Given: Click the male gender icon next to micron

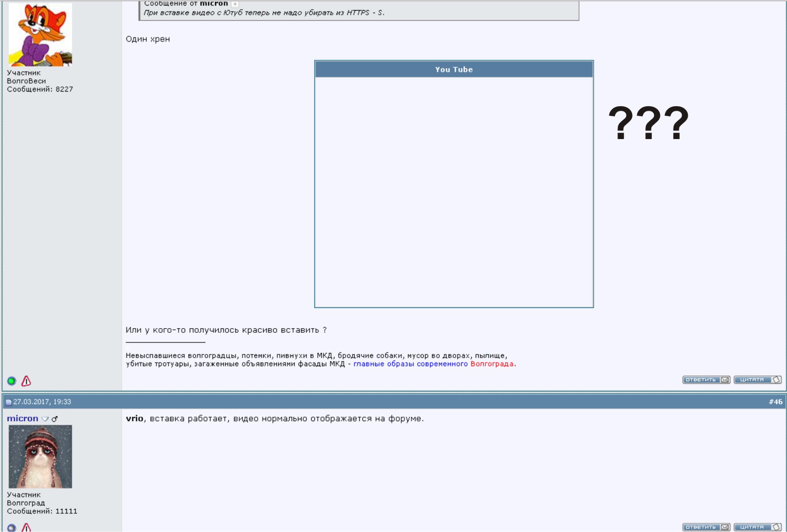Looking at the screenshot, I should pos(55,419).
